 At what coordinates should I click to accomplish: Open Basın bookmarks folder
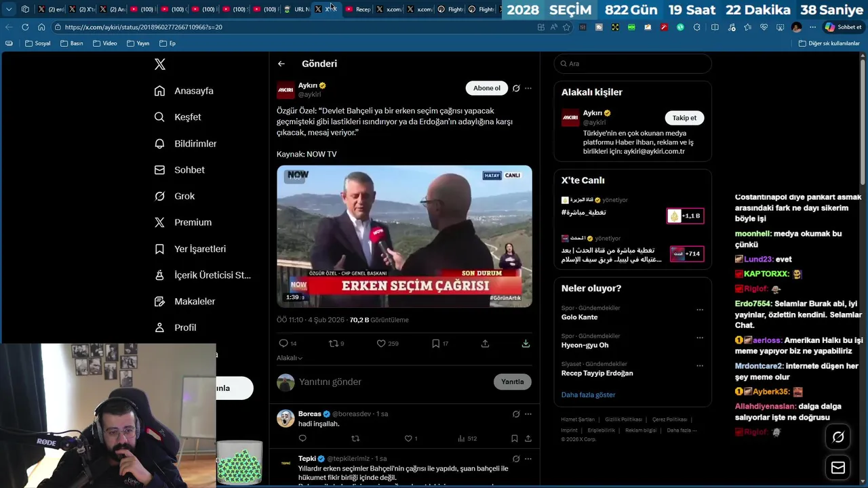tap(71, 43)
